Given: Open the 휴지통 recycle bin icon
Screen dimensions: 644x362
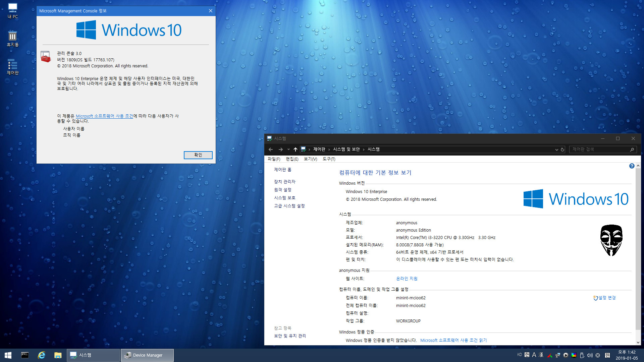Looking at the screenshot, I should (x=13, y=39).
